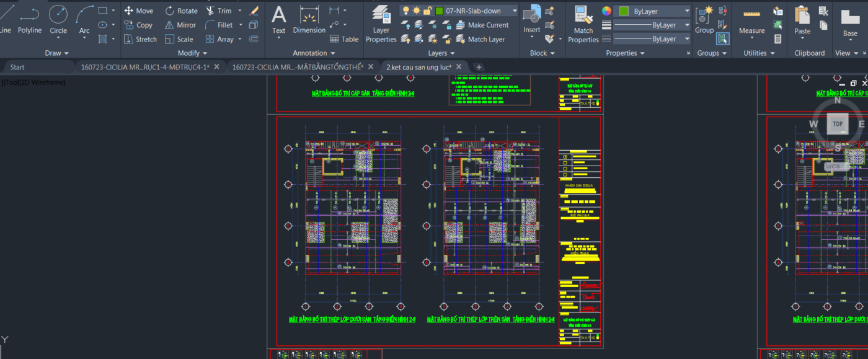Open the object color ByLayer dropdown
868x359 pixels.
[686, 11]
